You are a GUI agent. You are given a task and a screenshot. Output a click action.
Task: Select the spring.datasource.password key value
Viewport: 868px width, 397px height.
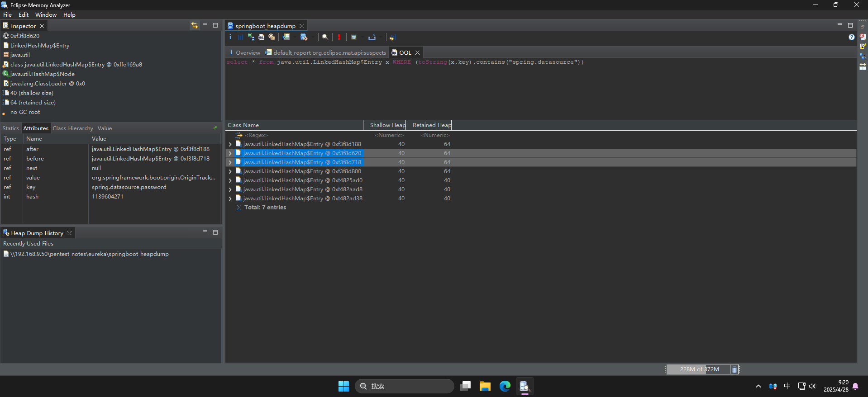click(x=129, y=187)
